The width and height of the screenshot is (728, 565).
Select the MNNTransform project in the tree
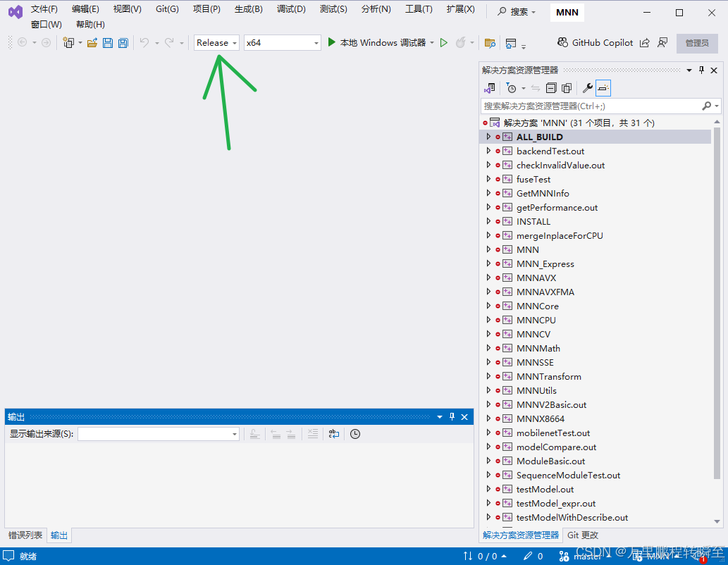(x=549, y=376)
